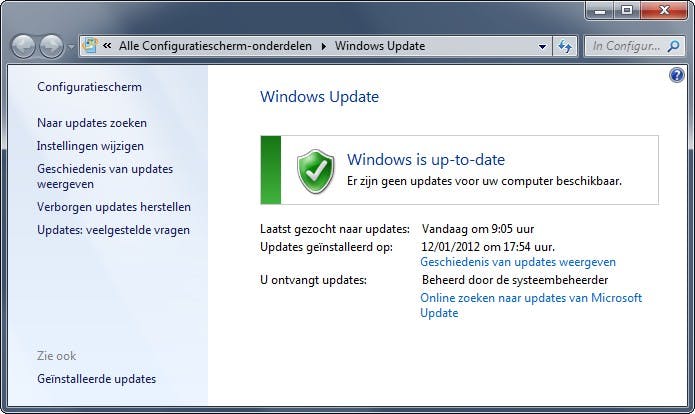Viewport: 695px width, 414px height.
Task: Click the 12/01/2012 om 17:54 uur value
Action: [488, 246]
